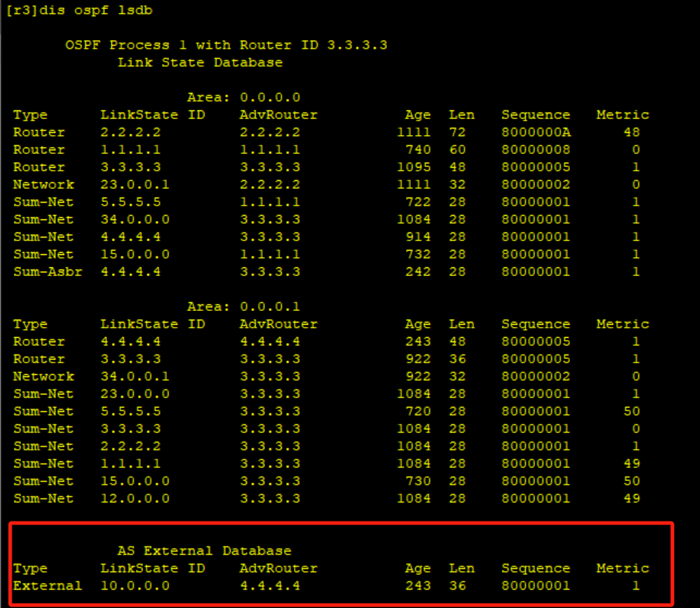The image size is (700, 608).
Task: Select the 'Link State Database' heading
Action: 200,62
